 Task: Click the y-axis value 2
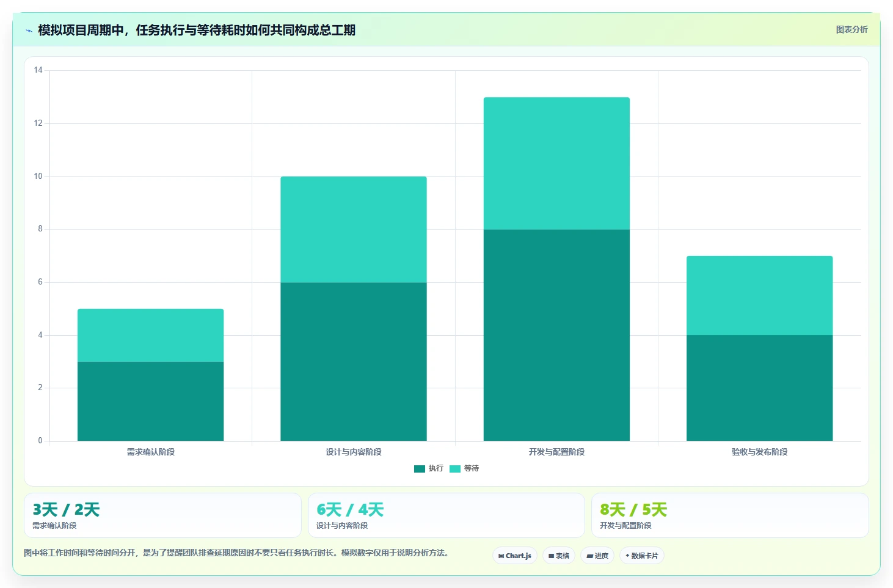(x=40, y=388)
